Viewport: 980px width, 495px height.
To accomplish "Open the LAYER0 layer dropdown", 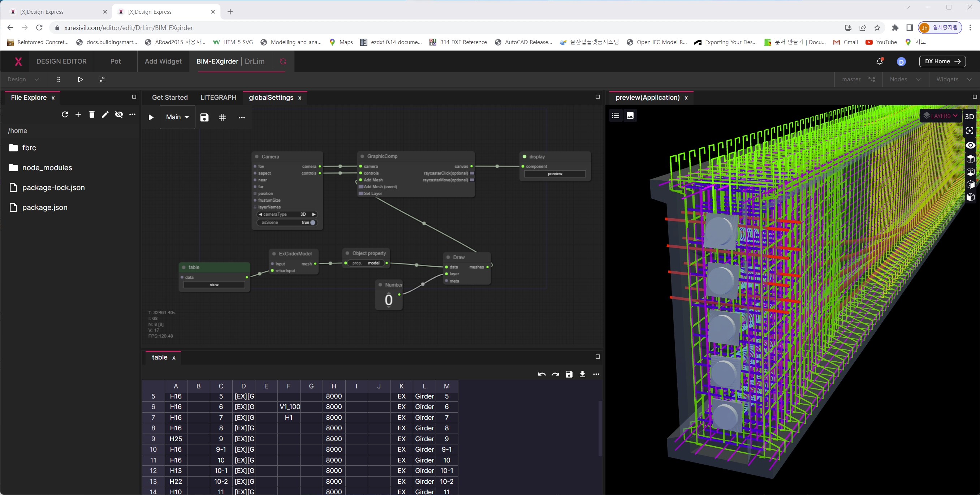I will [x=940, y=116].
